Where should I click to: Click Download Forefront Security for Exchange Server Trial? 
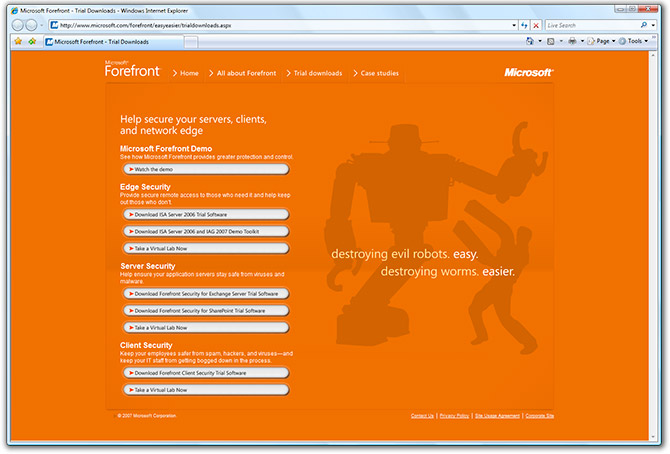pos(206,294)
